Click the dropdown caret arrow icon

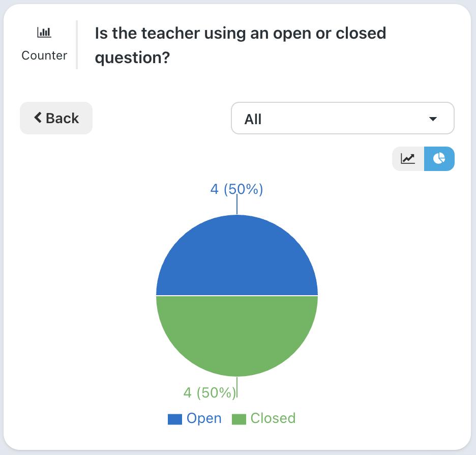433,119
